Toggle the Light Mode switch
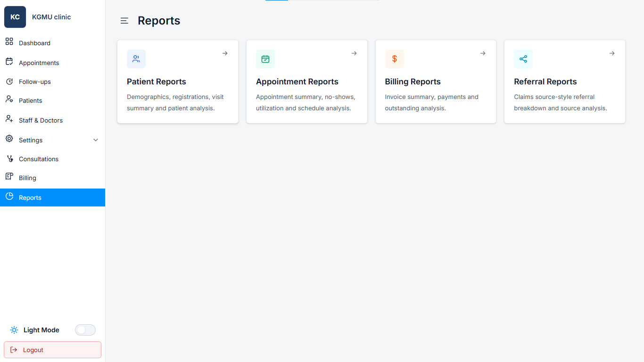644x362 pixels. click(85, 330)
